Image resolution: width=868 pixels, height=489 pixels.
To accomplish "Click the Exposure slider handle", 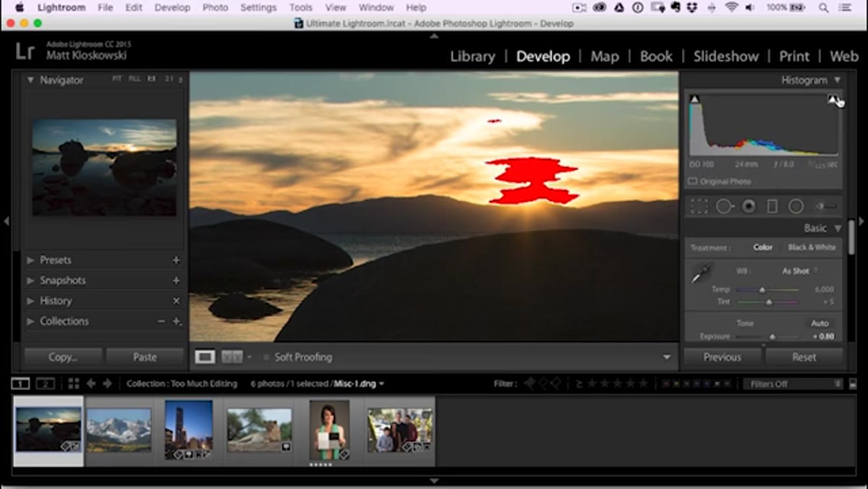I will pyautogui.click(x=773, y=336).
